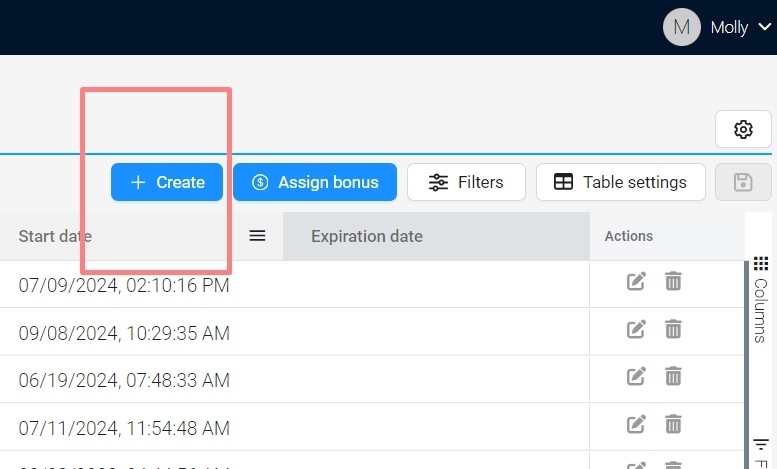Viewport: 777px width, 469px height.
Task: Delete the 07/09/2024 row
Action: [x=673, y=281]
